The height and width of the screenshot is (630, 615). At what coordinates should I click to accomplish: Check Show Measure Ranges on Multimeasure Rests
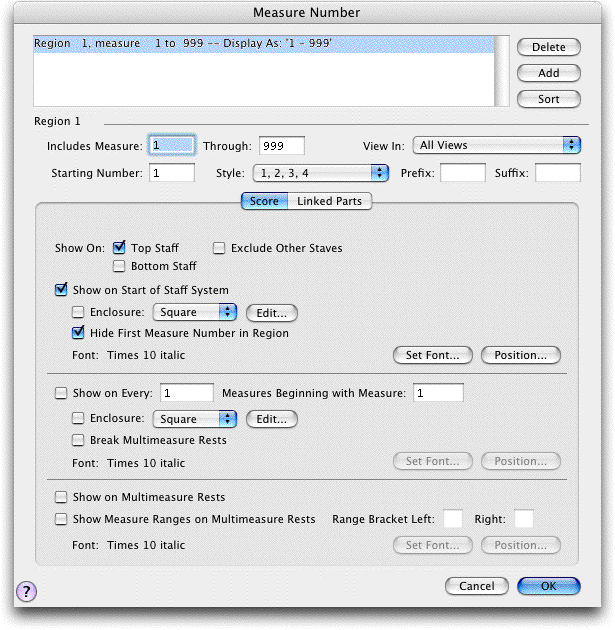[61, 519]
